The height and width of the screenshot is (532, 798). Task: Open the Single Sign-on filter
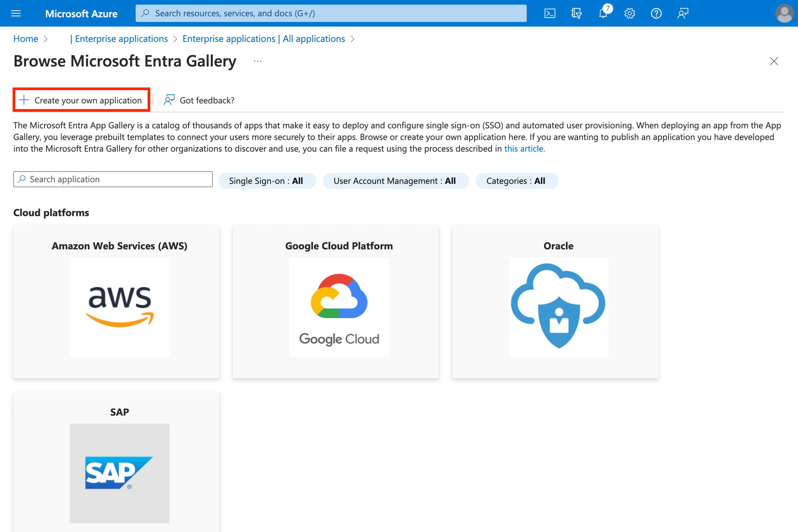coord(267,181)
